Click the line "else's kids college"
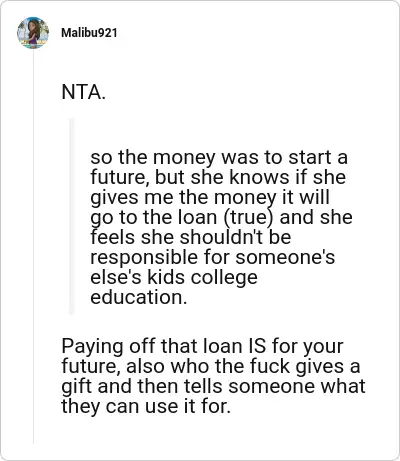The height and width of the screenshot is (461, 400). [174, 277]
